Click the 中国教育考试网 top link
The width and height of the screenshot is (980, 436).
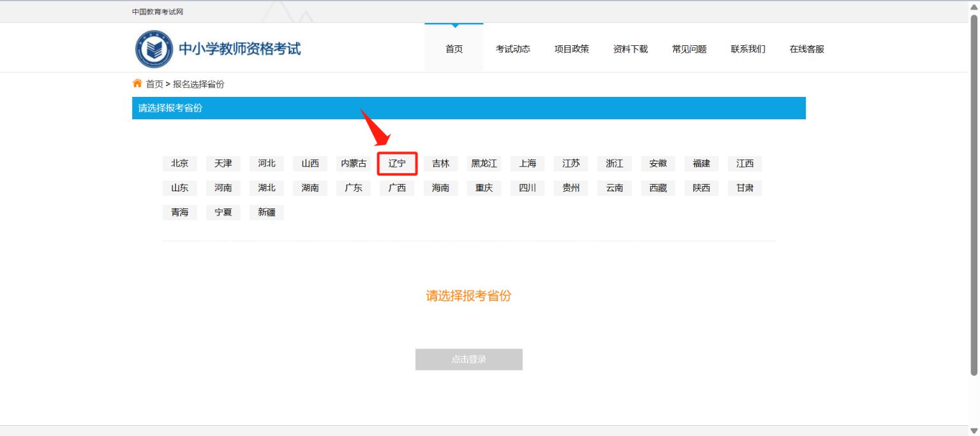coord(158,12)
